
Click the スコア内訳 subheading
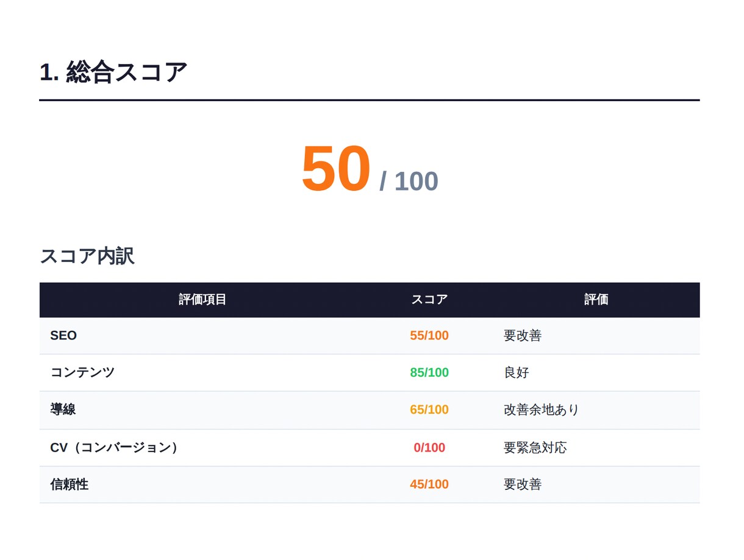tap(87, 256)
